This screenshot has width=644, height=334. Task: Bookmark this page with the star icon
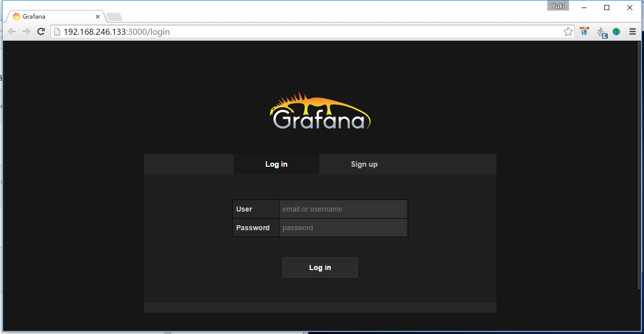(568, 32)
